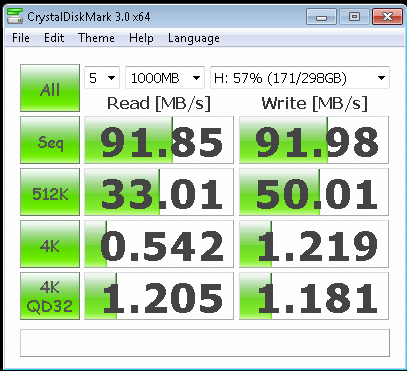Click the Seq read result 91.85
Screen dimensions: 407x371
tap(159, 140)
